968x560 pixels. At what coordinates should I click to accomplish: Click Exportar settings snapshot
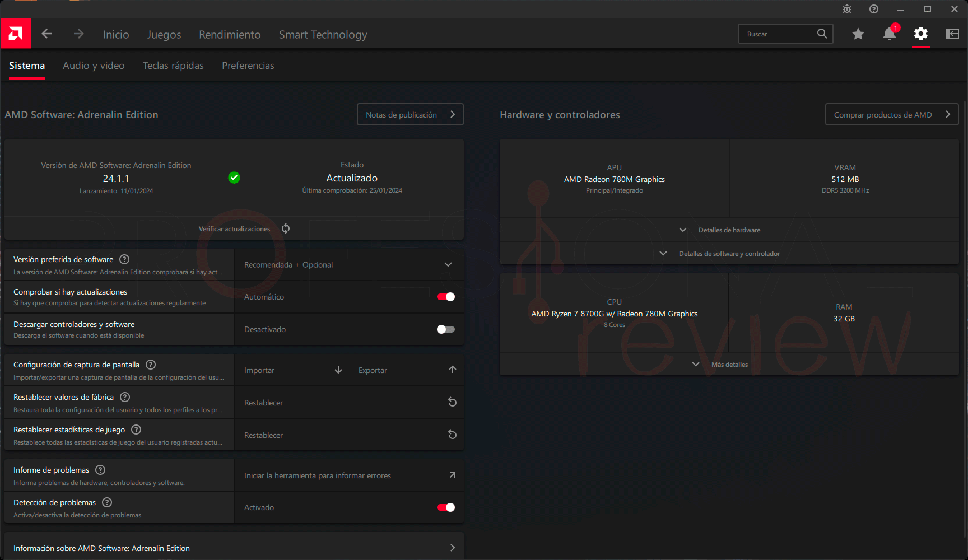[x=373, y=370]
